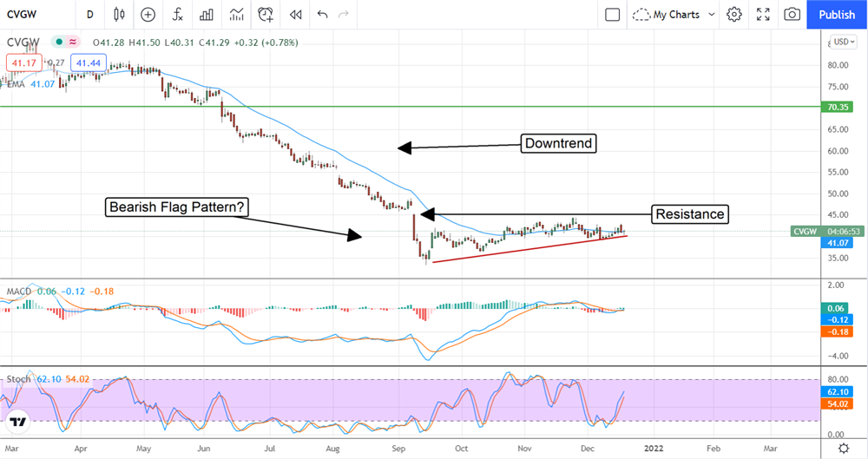
Task: Click the pink approximate data badge
Action: click(x=73, y=42)
